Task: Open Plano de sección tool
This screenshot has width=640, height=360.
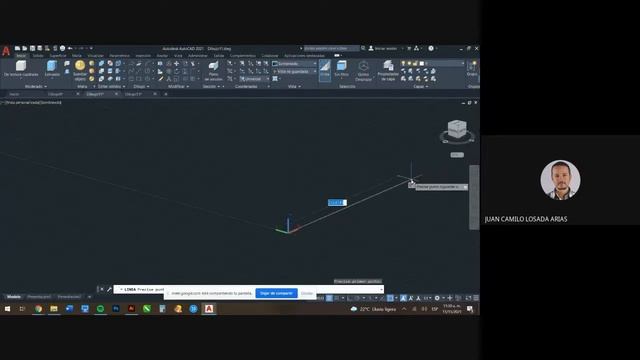Action: click(213, 71)
